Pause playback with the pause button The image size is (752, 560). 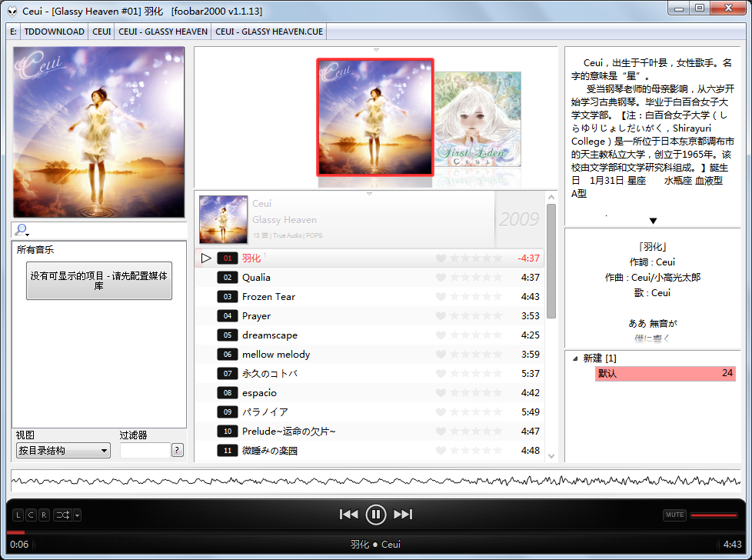[375, 515]
